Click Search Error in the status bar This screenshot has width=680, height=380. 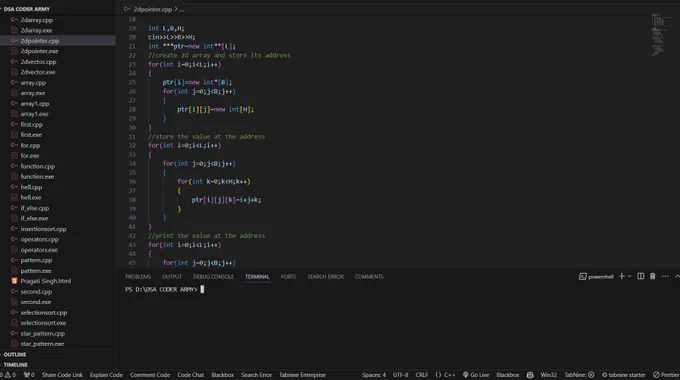point(256,375)
